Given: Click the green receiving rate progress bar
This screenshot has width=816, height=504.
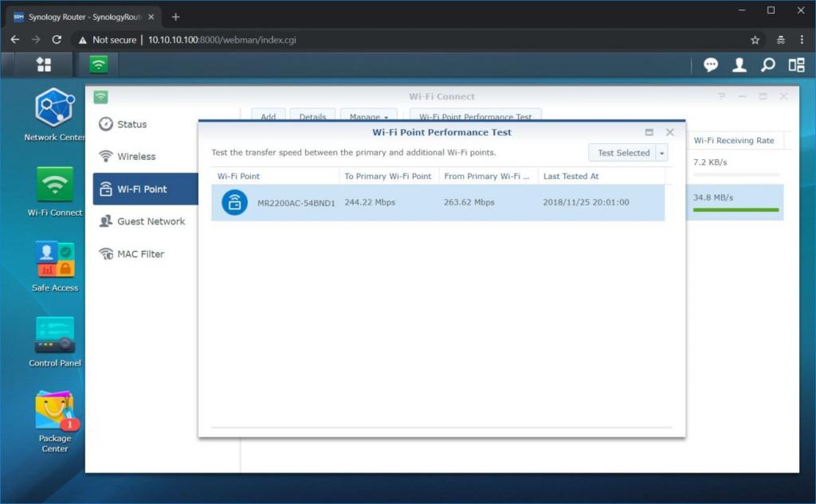Looking at the screenshot, I should tap(736, 210).
